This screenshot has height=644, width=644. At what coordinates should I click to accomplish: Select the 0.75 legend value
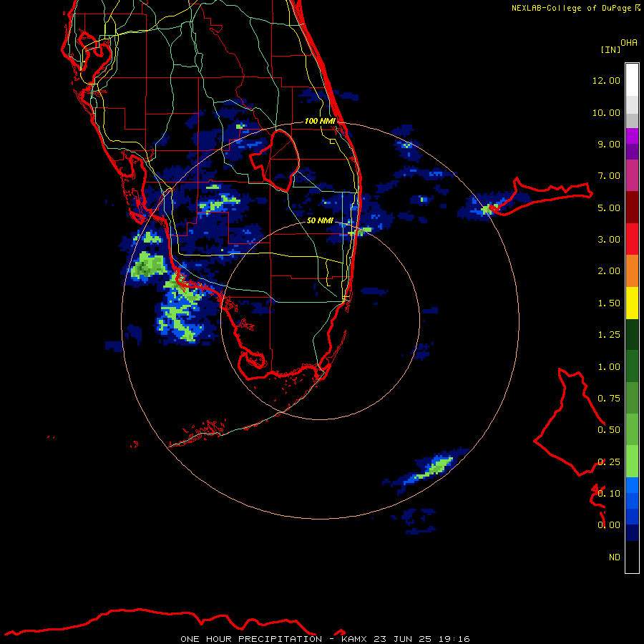tap(609, 399)
